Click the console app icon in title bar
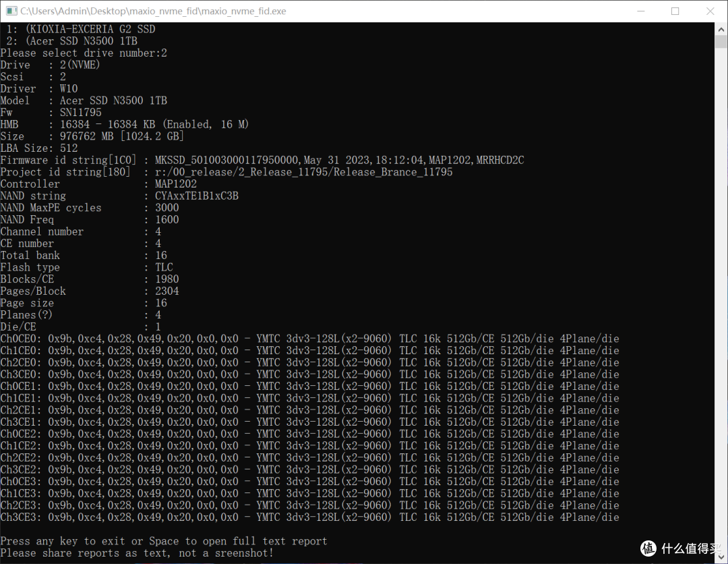 [11, 11]
